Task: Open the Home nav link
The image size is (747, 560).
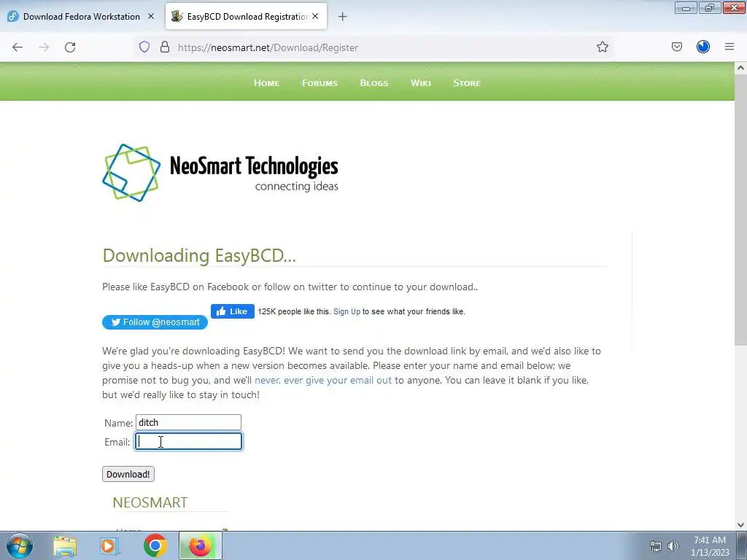Action: 266,83
